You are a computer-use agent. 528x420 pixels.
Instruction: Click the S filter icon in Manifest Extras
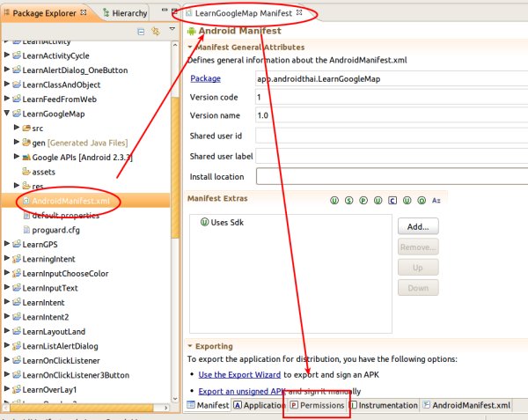pyautogui.click(x=348, y=201)
